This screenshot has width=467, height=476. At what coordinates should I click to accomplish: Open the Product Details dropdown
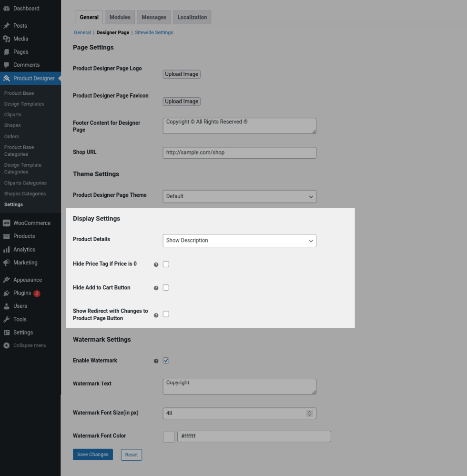tap(239, 241)
